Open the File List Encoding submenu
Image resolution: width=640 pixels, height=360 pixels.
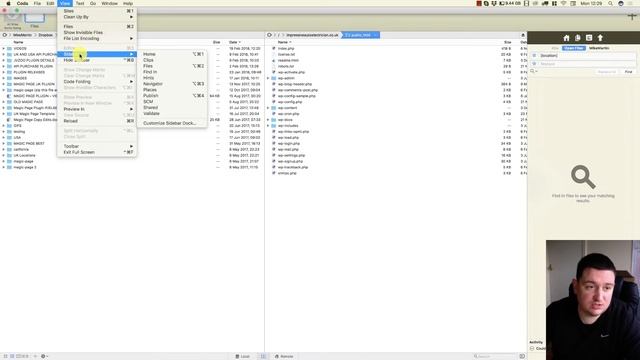97,38
